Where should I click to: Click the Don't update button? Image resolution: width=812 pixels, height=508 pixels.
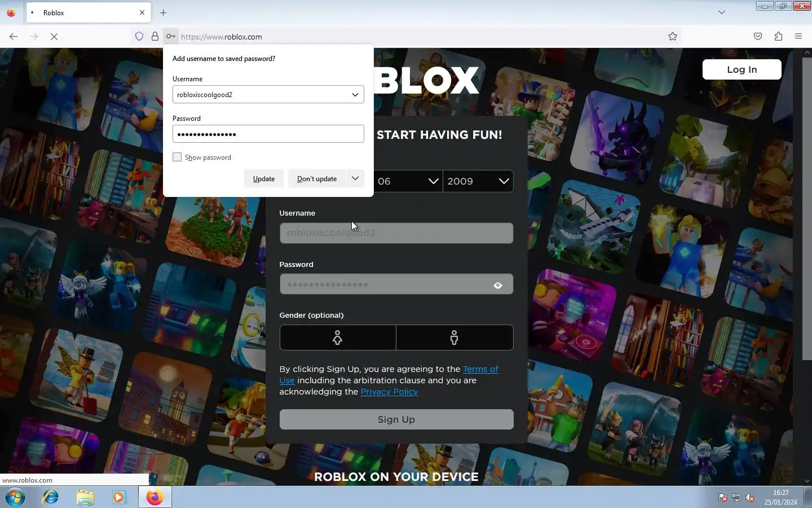317,179
